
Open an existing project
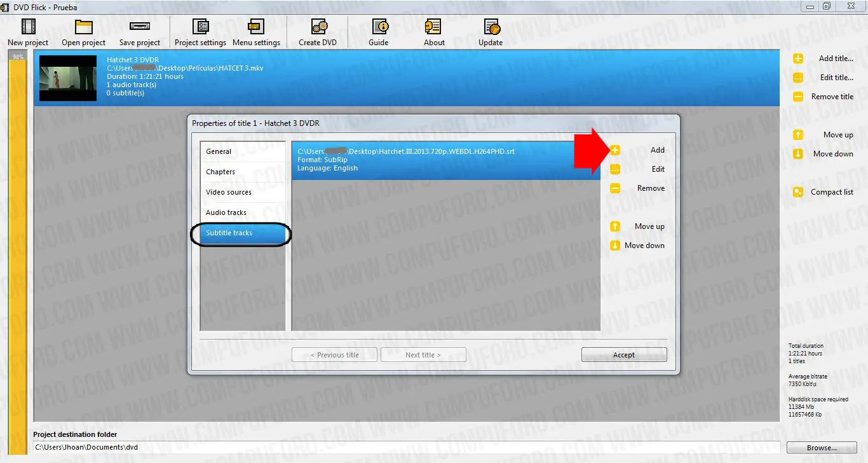pos(83,32)
